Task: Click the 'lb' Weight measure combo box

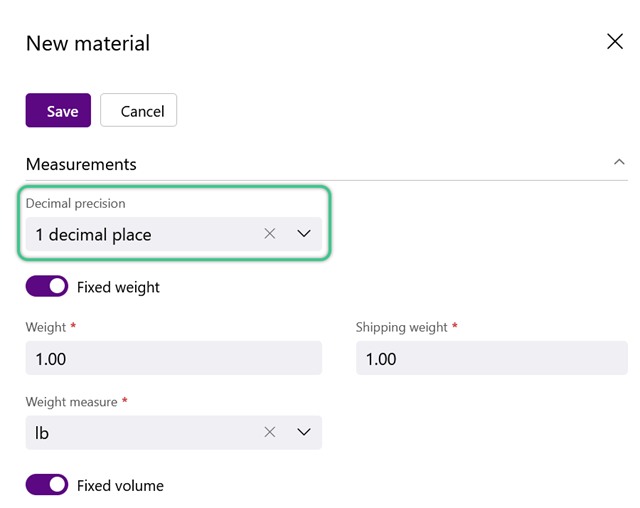Action: coord(174,433)
